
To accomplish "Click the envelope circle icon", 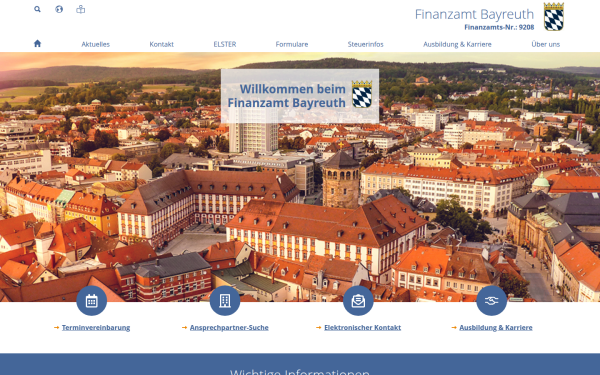I will [358, 301].
